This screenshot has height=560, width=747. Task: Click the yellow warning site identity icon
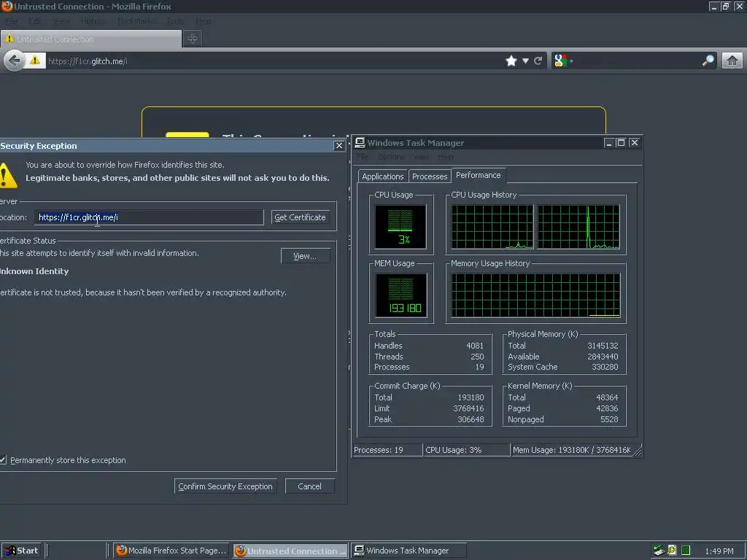click(x=35, y=61)
